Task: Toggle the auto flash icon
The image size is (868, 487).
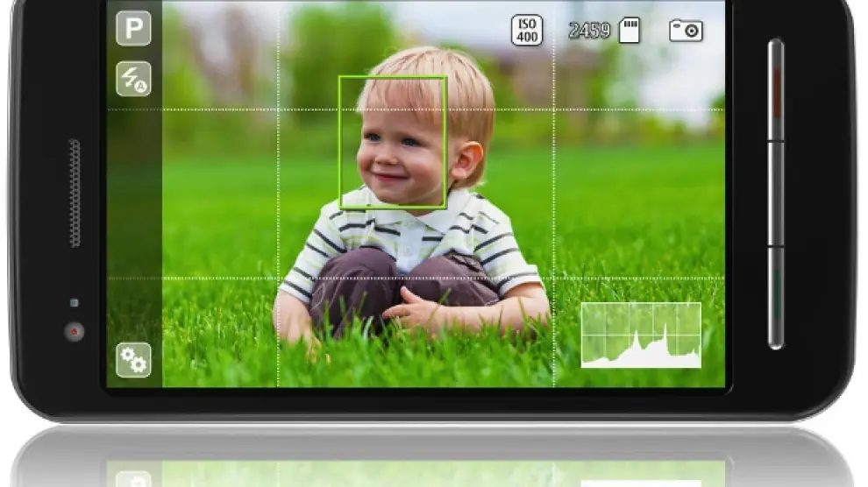Action: tap(133, 80)
